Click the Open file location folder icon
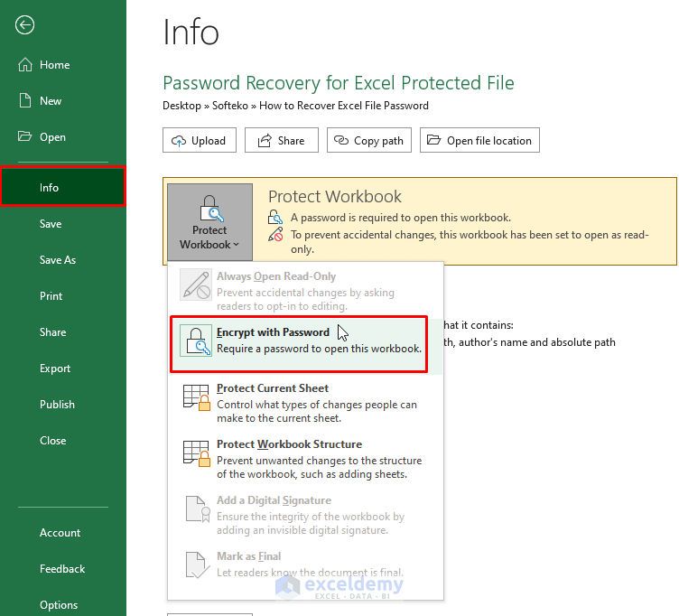 pos(434,140)
